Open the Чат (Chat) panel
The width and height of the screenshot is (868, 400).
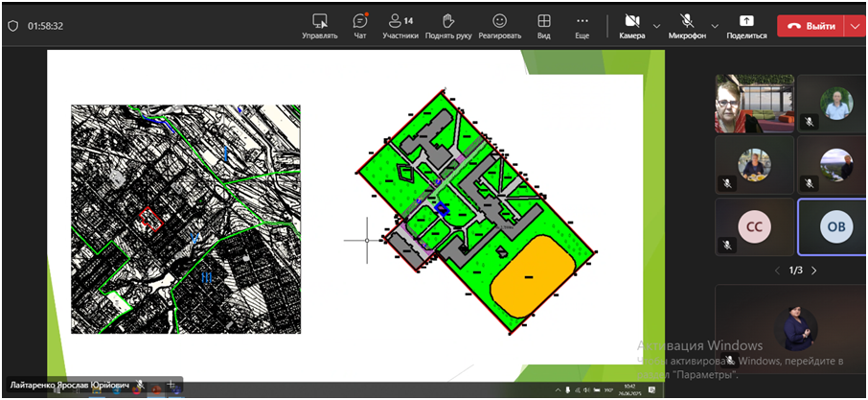coord(360,26)
